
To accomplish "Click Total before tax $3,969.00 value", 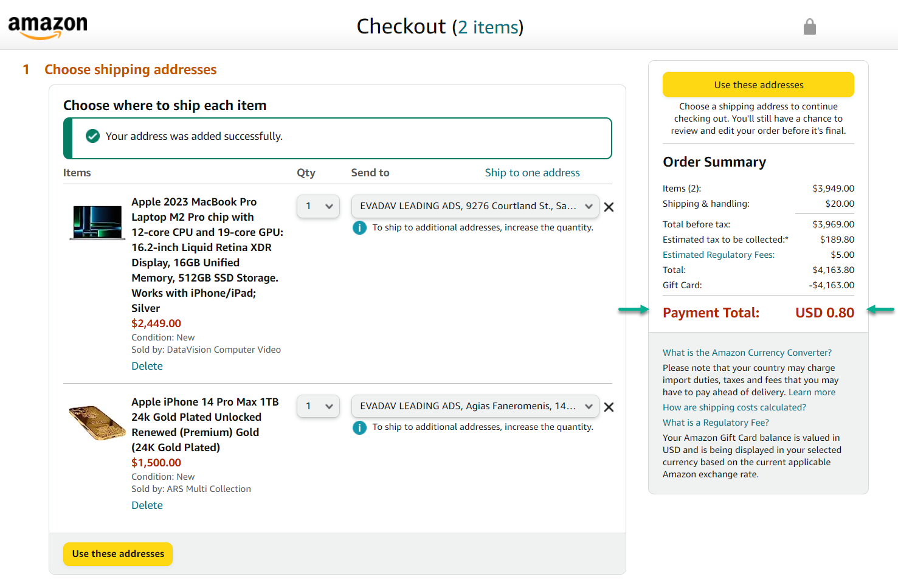I will coord(833,224).
